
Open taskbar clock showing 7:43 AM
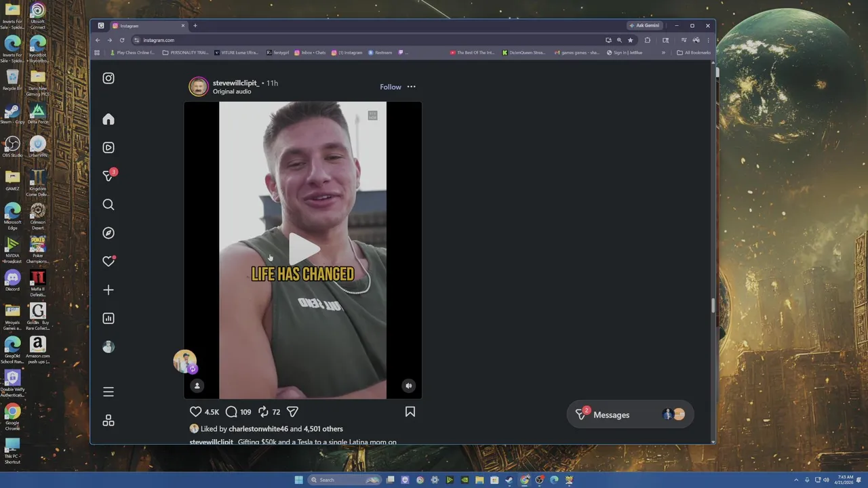coord(845,480)
